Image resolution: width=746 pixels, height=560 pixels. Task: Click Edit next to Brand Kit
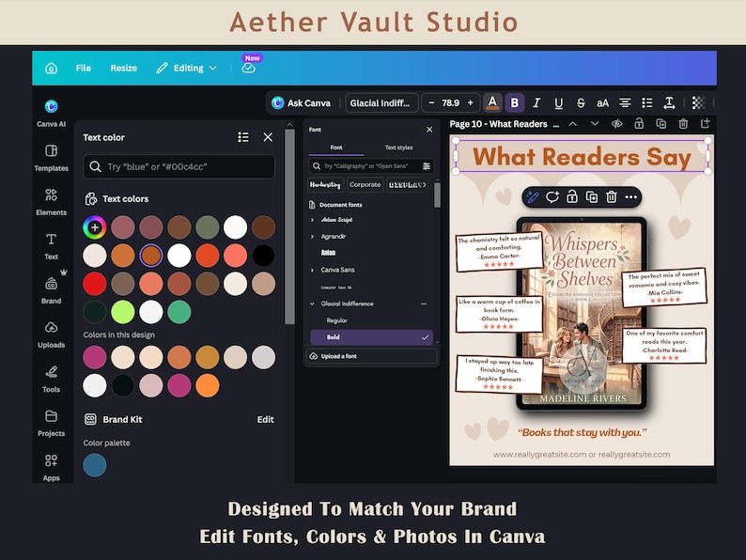pyautogui.click(x=266, y=420)
